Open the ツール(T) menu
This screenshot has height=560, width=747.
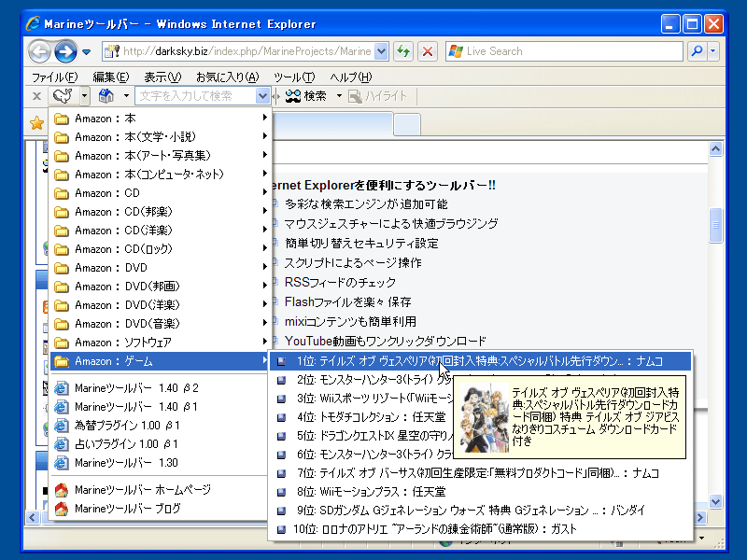coord(294,77)
